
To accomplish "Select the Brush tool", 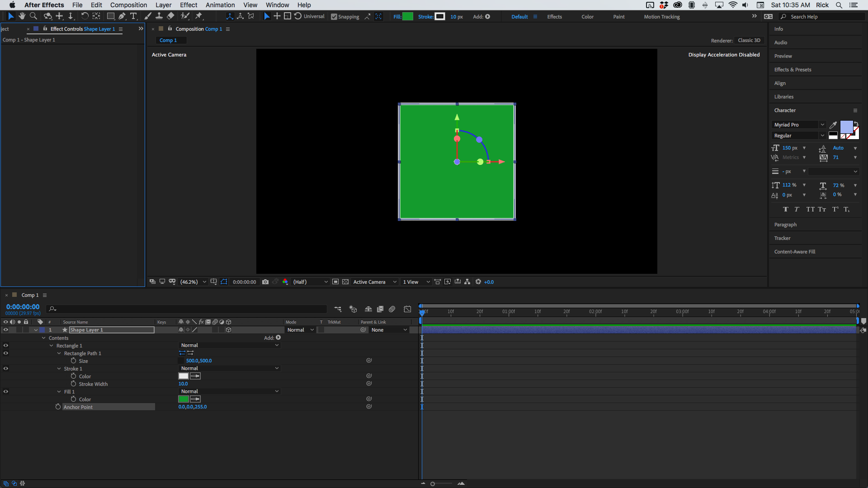I will click(147, 16).
